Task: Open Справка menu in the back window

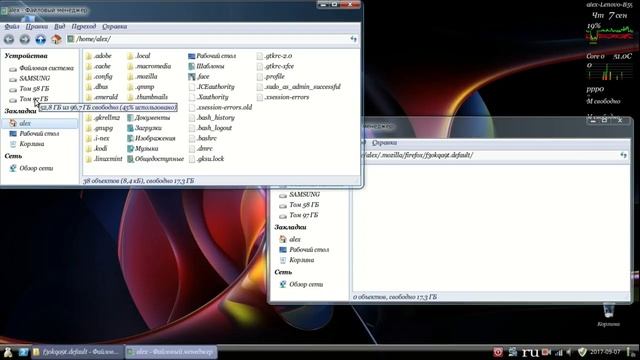Action: tap(384, 143)
